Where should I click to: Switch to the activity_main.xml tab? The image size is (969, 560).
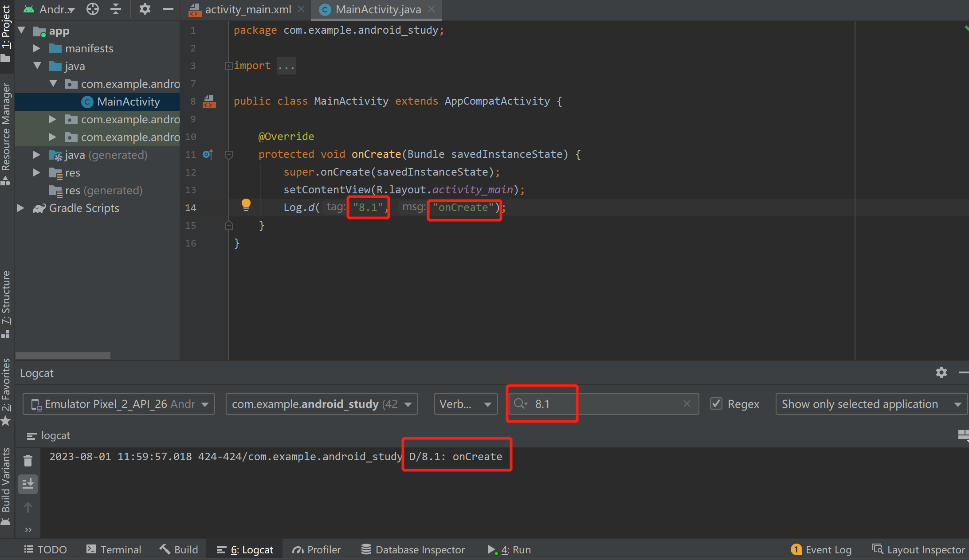pos(247,9)
